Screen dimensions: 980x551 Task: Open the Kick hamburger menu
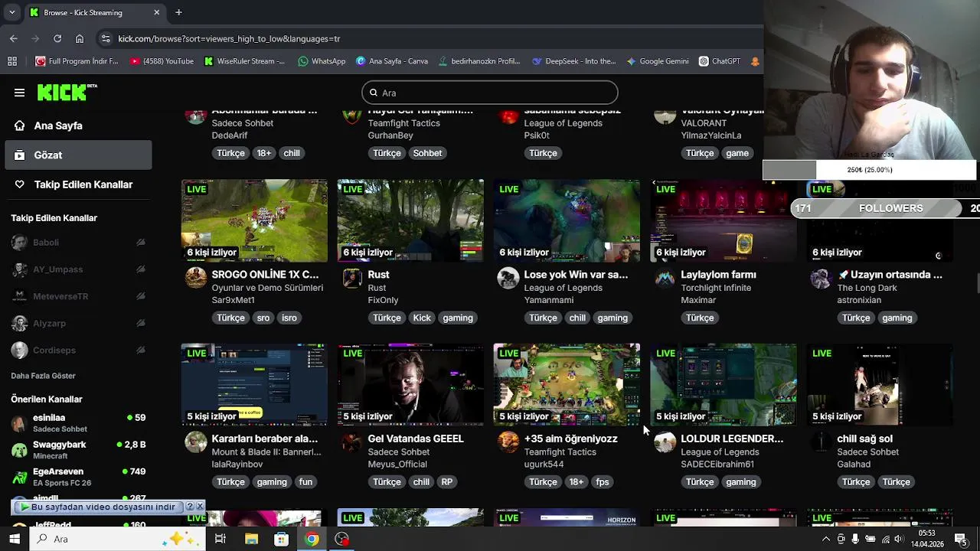19,93
